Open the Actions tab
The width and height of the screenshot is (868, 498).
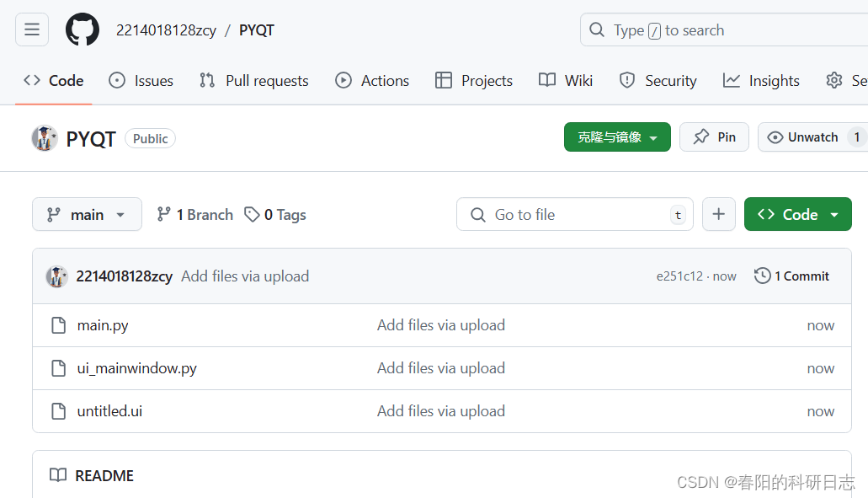click(372, 81)
